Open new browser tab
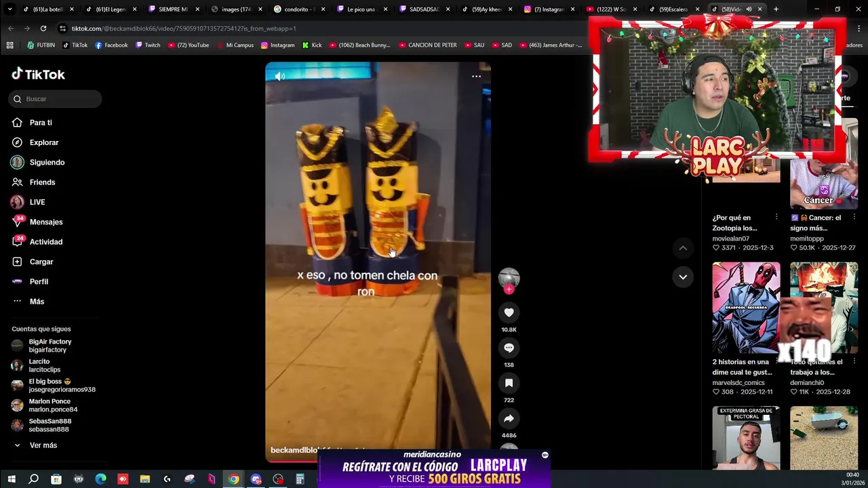 click(x=776, y=9)
